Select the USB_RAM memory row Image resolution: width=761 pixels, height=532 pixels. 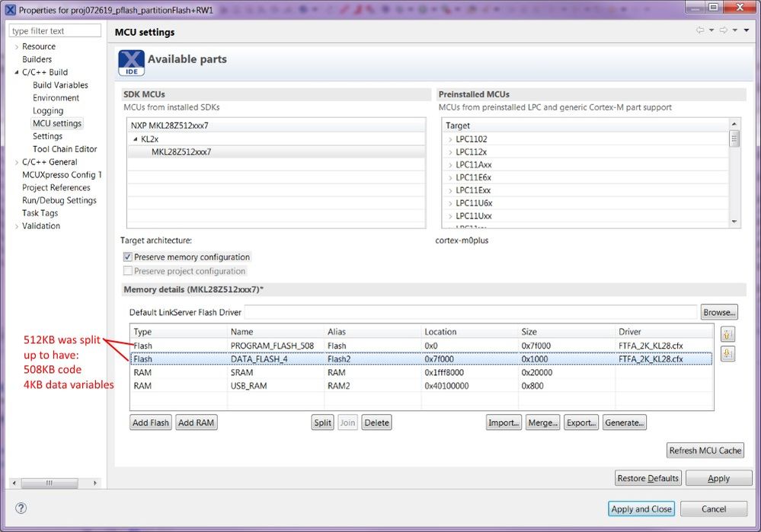[x=421, y=386]
